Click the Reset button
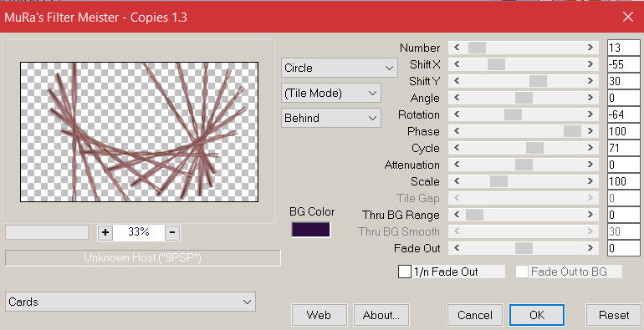This screenshot has height=330, width=644. 614,315
